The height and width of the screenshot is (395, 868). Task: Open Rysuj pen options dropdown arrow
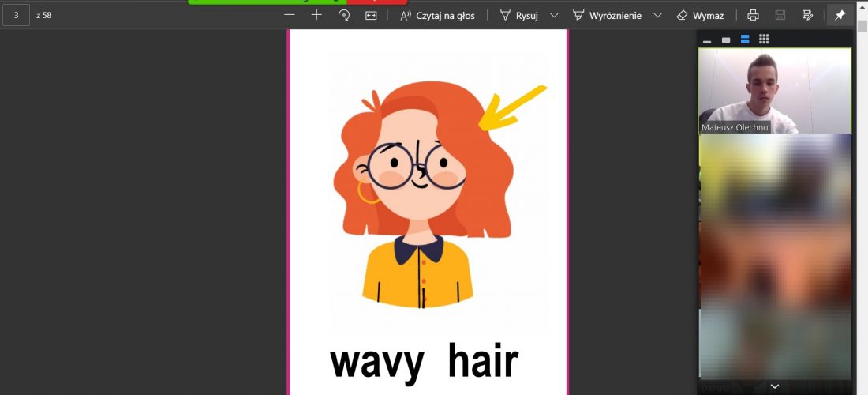tap(554, 16)
